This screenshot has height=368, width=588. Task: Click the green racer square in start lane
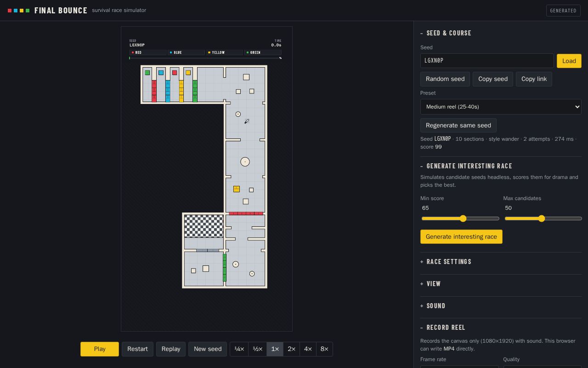tap(147, 73)
